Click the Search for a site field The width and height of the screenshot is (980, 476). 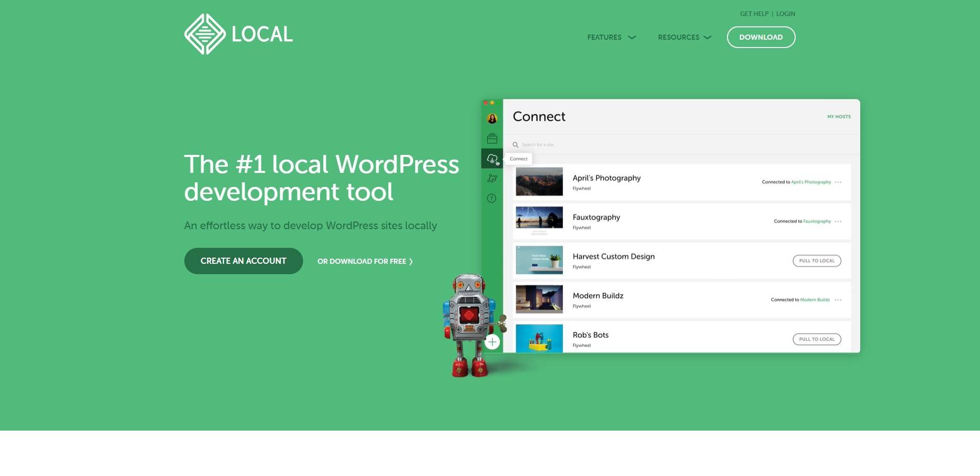(x=568, y=145)
